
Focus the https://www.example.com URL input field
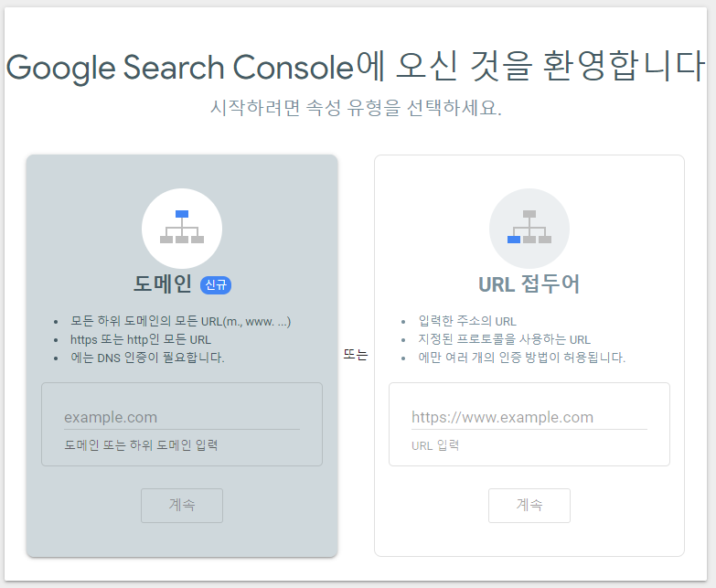[x=529, y=417]
